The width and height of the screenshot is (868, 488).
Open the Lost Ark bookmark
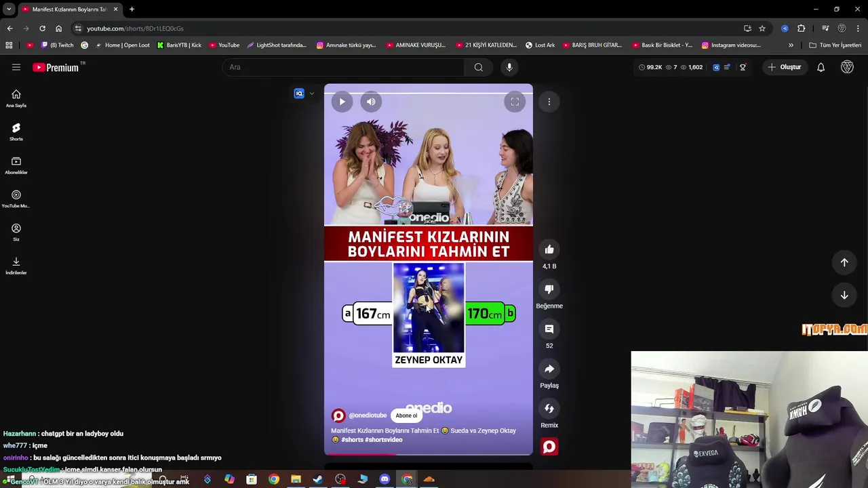tap(540, 45)
